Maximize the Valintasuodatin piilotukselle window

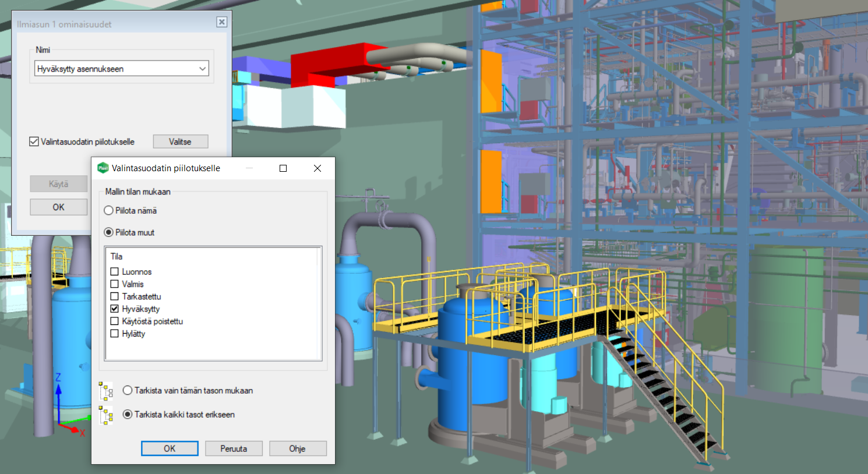pos(283,168)
